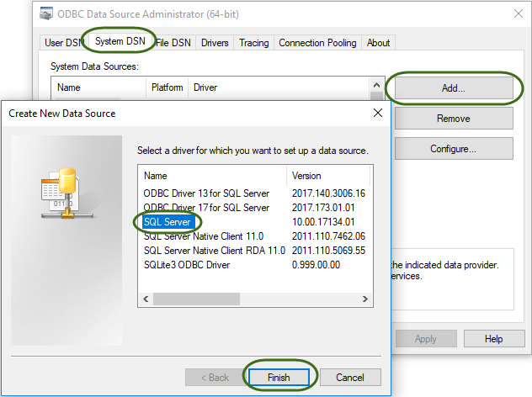Open the Connection Pooling tab

[317, 43]
